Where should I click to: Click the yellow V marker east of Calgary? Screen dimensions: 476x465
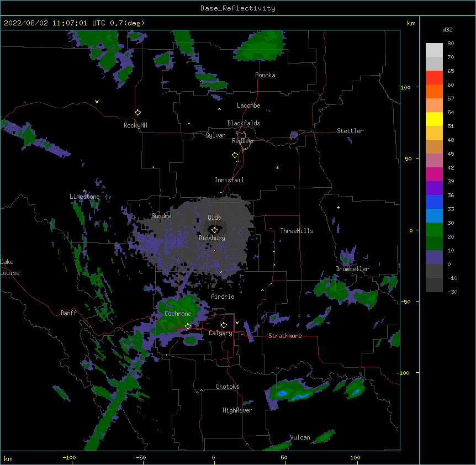(x=237, y=323)
